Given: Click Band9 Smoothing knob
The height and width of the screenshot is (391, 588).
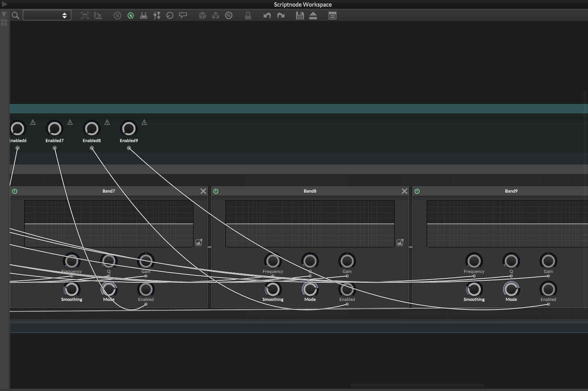Looking at the screenshot, I should pos(474,289).
